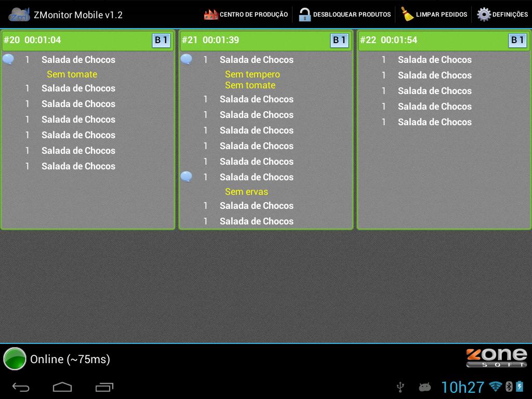Click the padlock icon for unlocking products
Image resolution: width=532 pixels, height=399 pixels.
(x=304, y=14)
